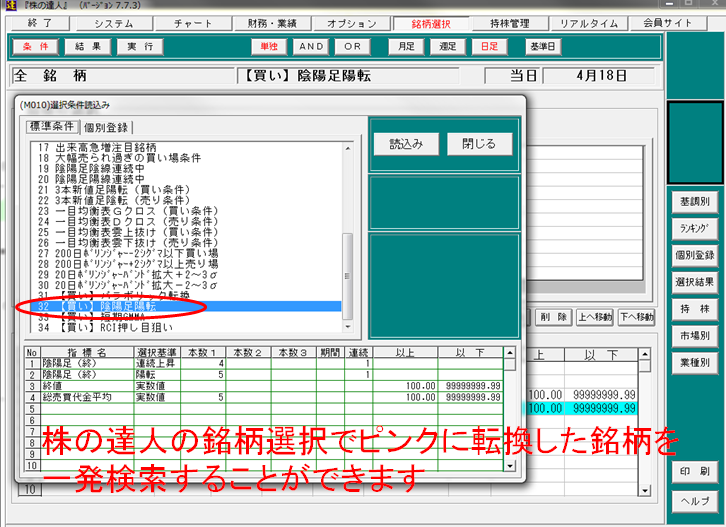Select row 30 20日ボリンジャーバンド拡大-2~3σ
This screenshot has width=726, height=527.
(x=186, y=285)
